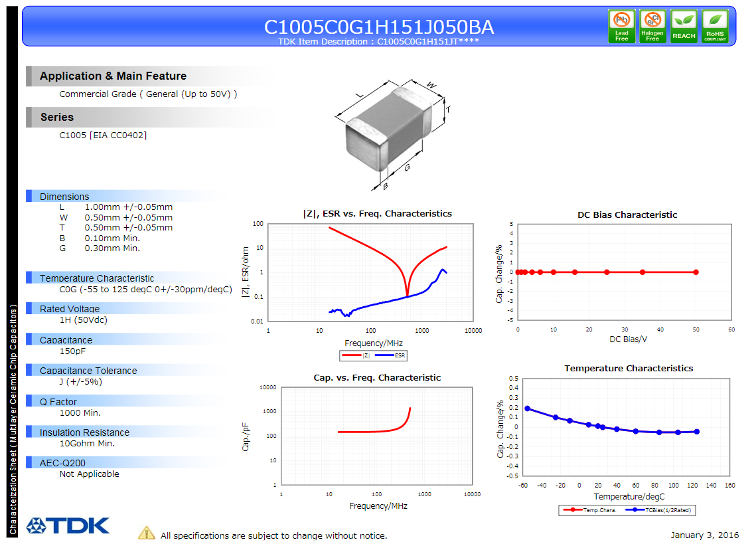Select the C1005 [EIA CC0402] series value

[103, 135]
